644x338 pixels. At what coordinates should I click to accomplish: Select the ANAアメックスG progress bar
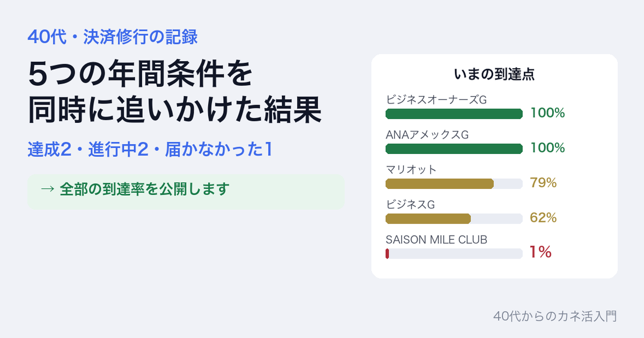(454, 149)
